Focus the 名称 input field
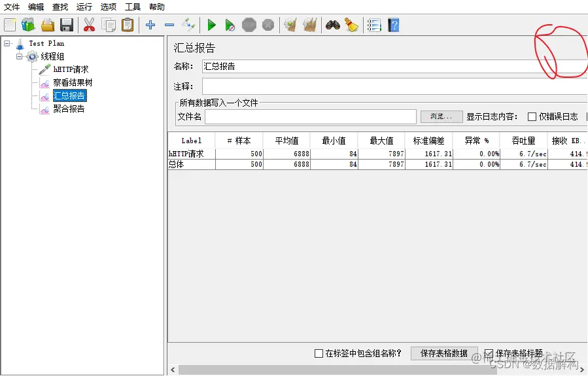This screenshot has width=588, height=376. pos(395,66)
